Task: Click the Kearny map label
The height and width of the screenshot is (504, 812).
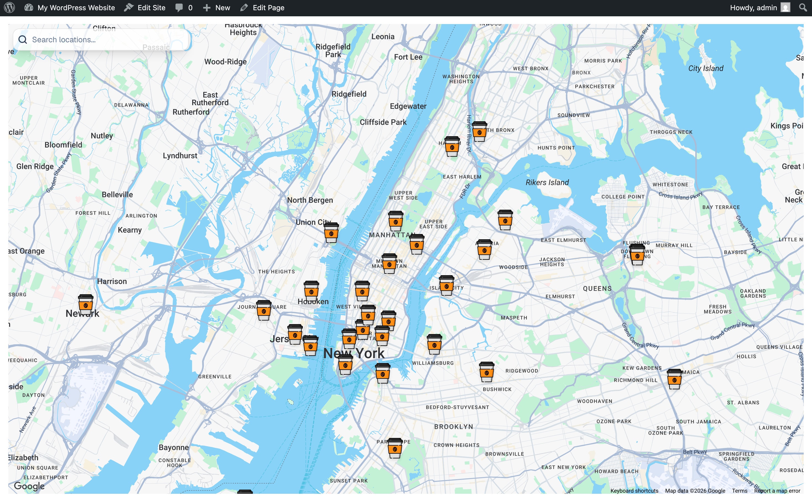Action: point(130,230)
